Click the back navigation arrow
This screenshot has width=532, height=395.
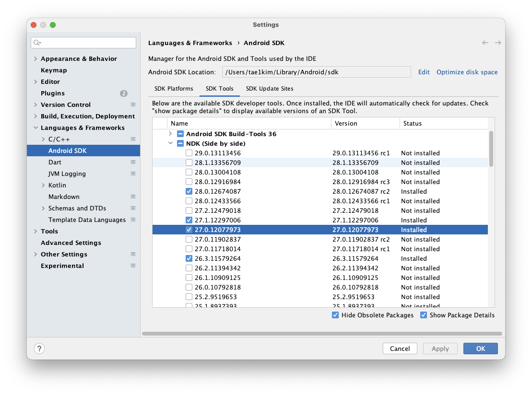click(485, 43)
